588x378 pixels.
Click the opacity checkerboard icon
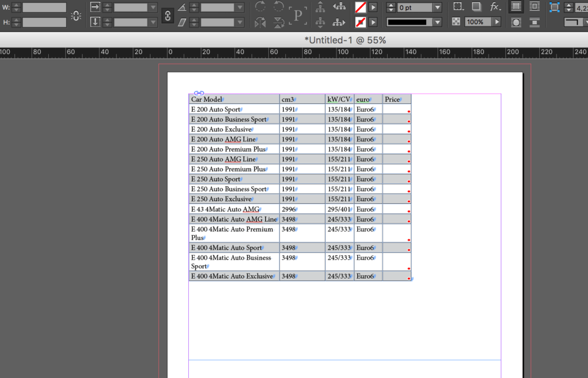tap(456, 22)
